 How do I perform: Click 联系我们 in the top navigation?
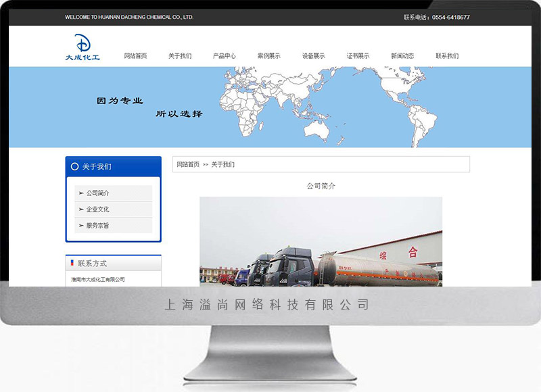pos(447,56)
